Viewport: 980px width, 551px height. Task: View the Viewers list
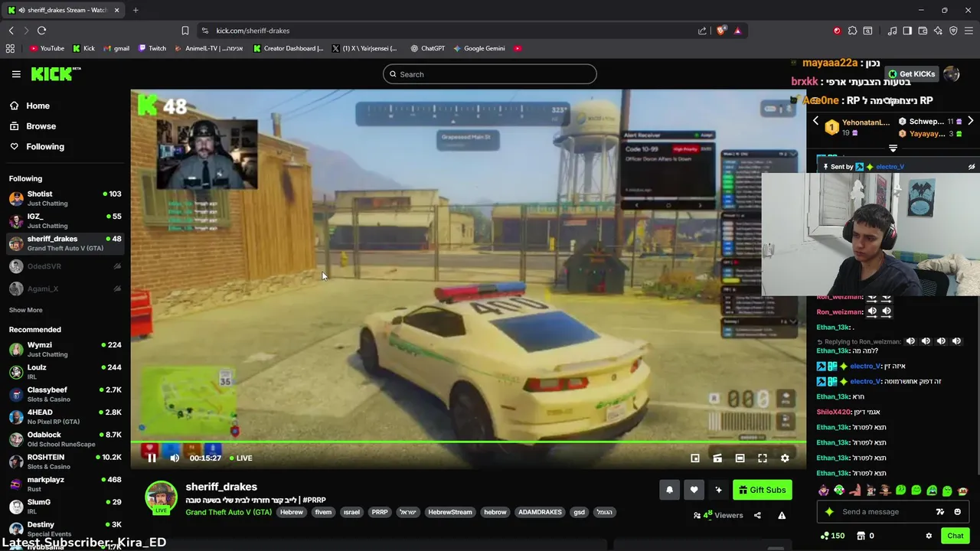tap(718, 515)
